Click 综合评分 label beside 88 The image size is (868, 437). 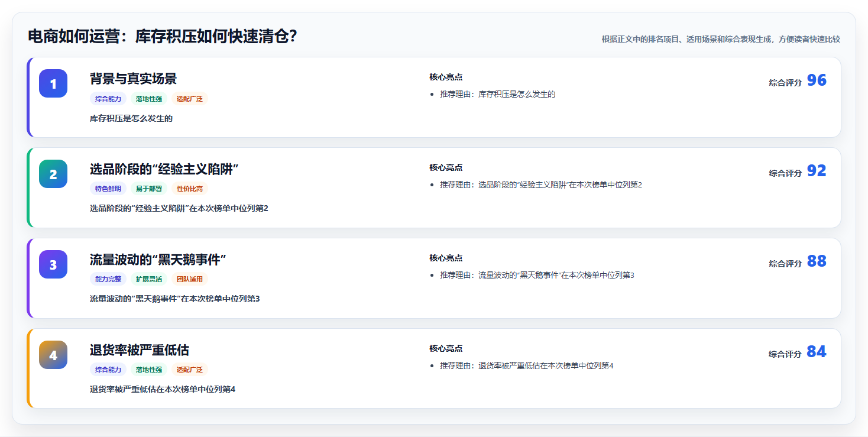click(x=785, y=264)
